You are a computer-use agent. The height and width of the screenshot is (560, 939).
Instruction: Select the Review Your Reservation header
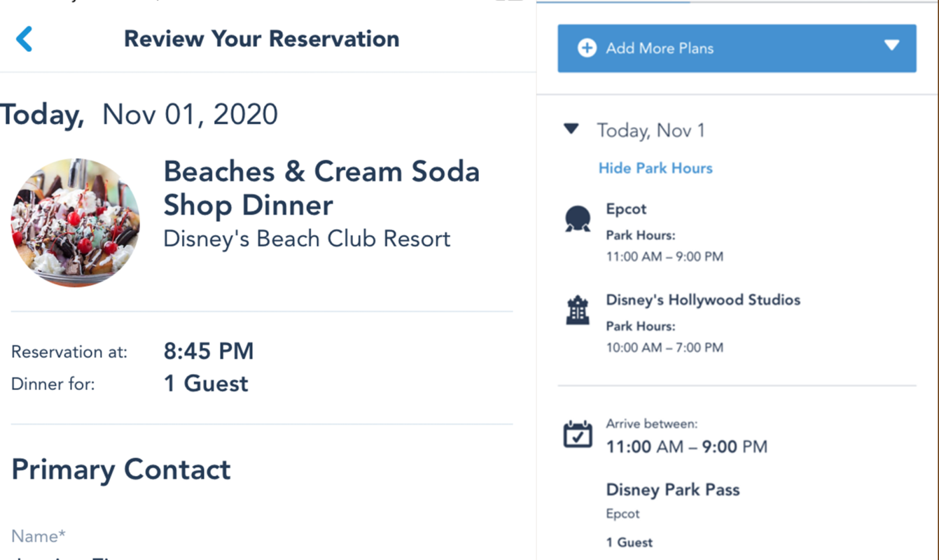click(x=261, y=38)
